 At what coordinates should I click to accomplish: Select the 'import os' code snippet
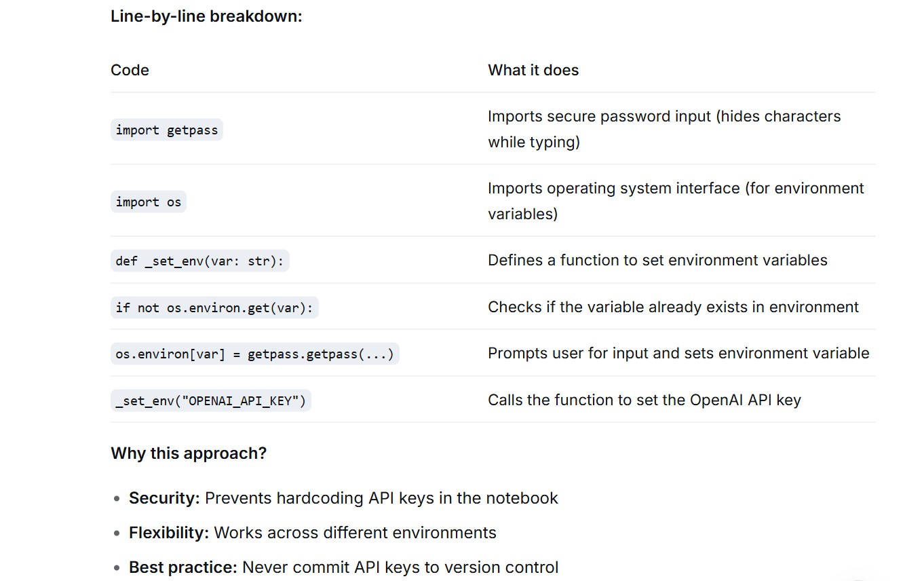pyautogui.click(x=149, y=202)
